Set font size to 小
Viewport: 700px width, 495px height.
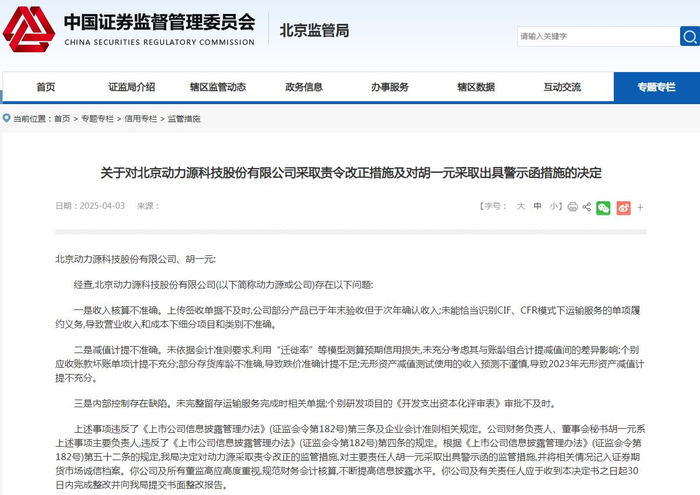[554, 206]
